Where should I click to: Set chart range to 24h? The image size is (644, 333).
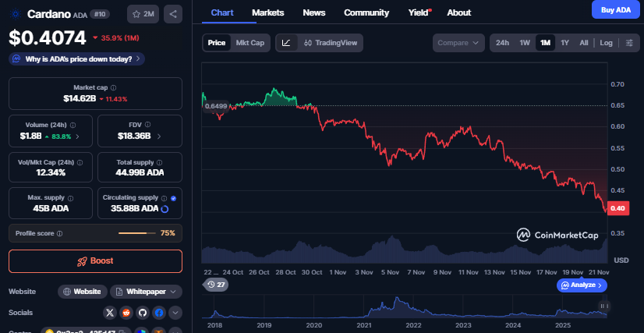[502, 43]
